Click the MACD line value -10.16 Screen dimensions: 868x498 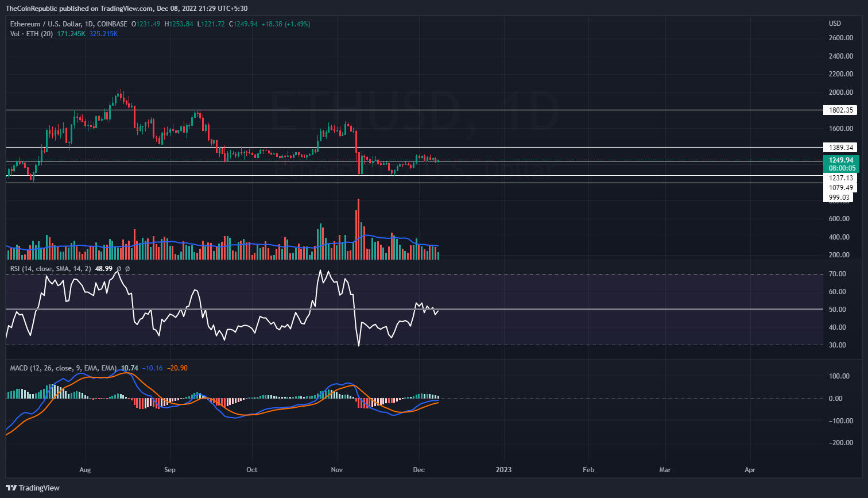[152, 368]
